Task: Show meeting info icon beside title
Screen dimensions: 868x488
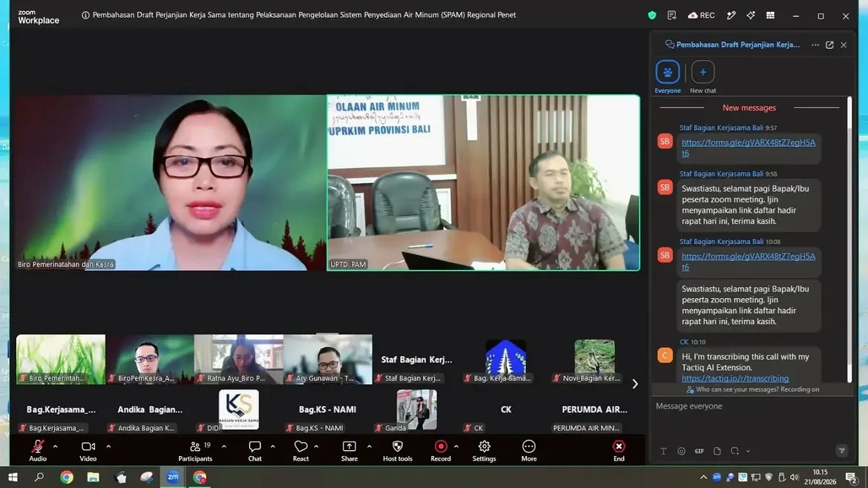Action: 85,16
